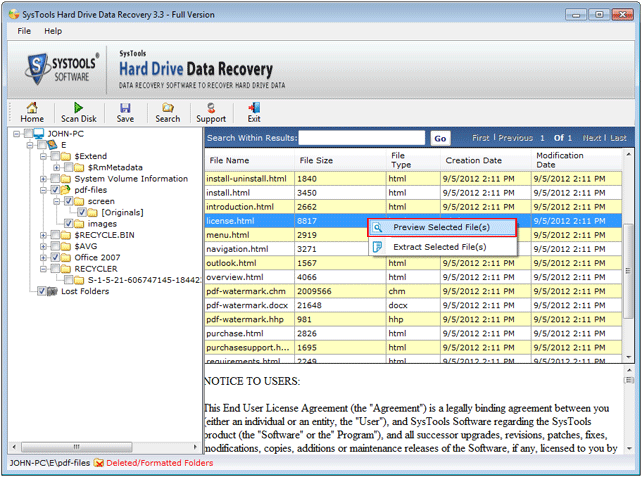The height and width of the screenshot is (477, 642).
Task: Expand the $RECYCLE.BIN folder node
Action: point(43,235)
